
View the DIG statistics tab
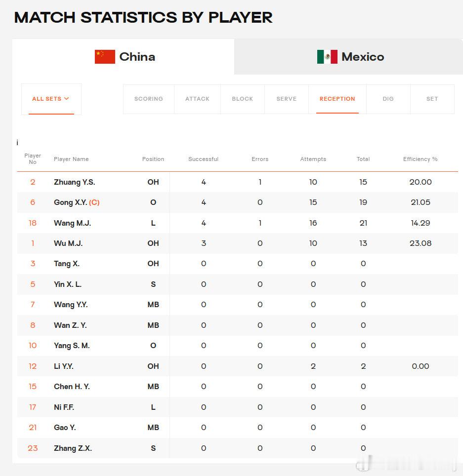pyautogui.click(x=388, y=99)
